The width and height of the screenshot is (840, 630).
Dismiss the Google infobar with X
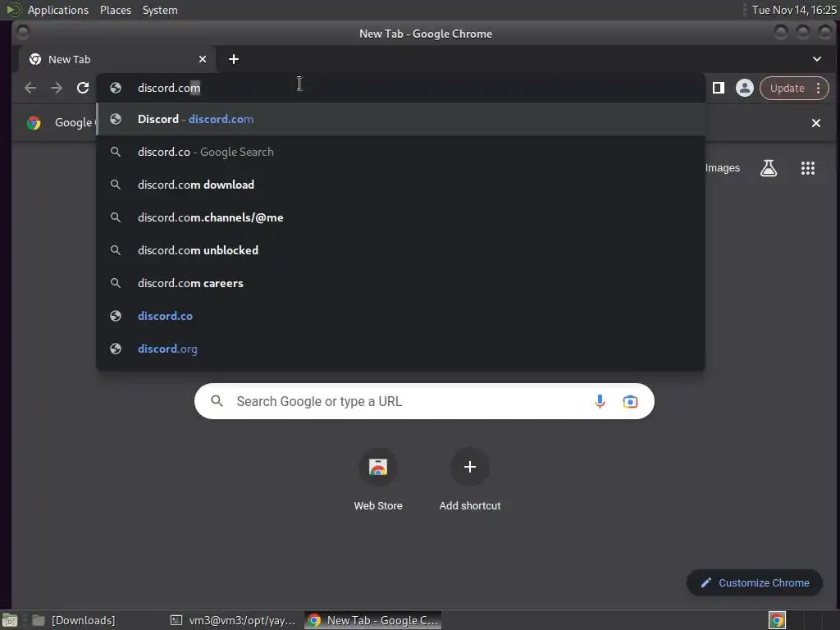click(x=816, y=123)
